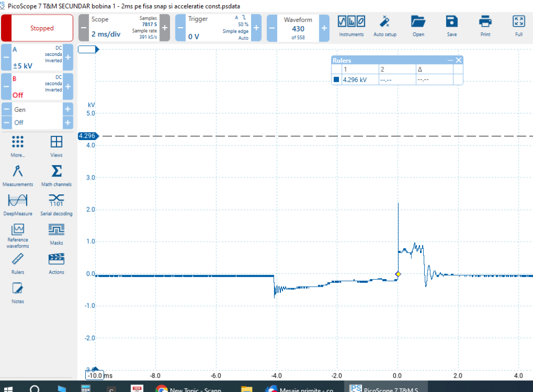
Task: Print the current waveform
Action: pyautogui.click(x=485, y=26)
